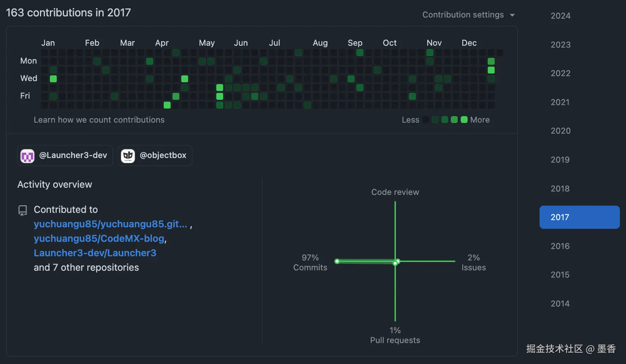Open the Contribution settings dropdown caret
Viewport: 626px width, 364px height.
click(x=513, y=15)
